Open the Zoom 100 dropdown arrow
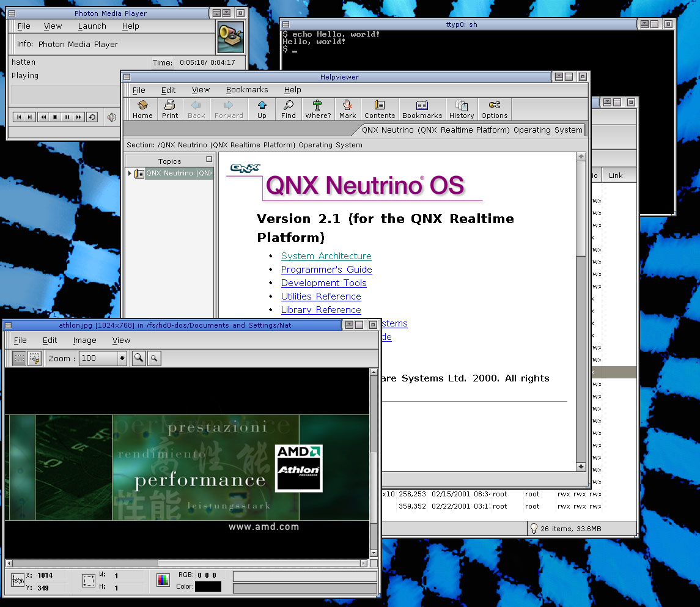This screenshot has width=700, height=607. coord(122,358)
